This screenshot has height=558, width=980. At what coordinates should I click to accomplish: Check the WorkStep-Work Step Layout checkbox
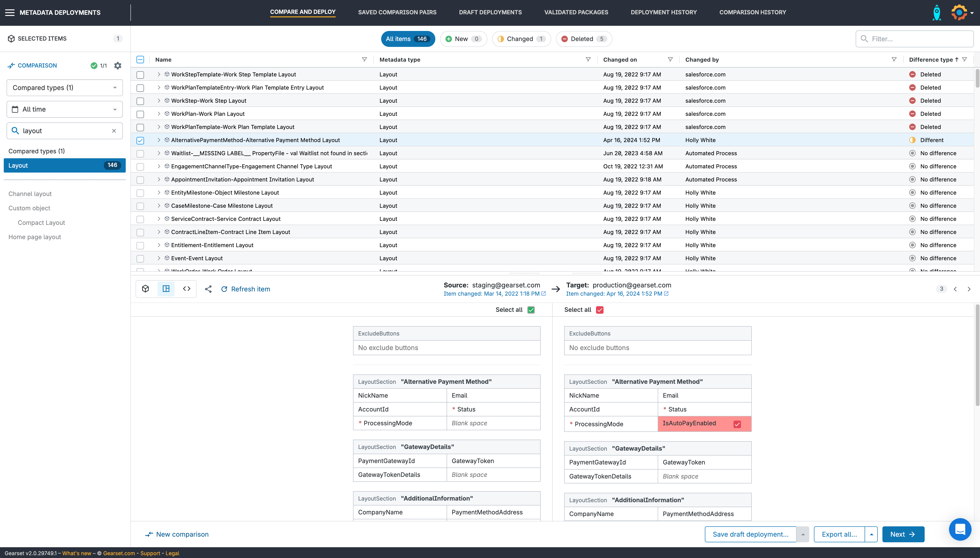140,101
